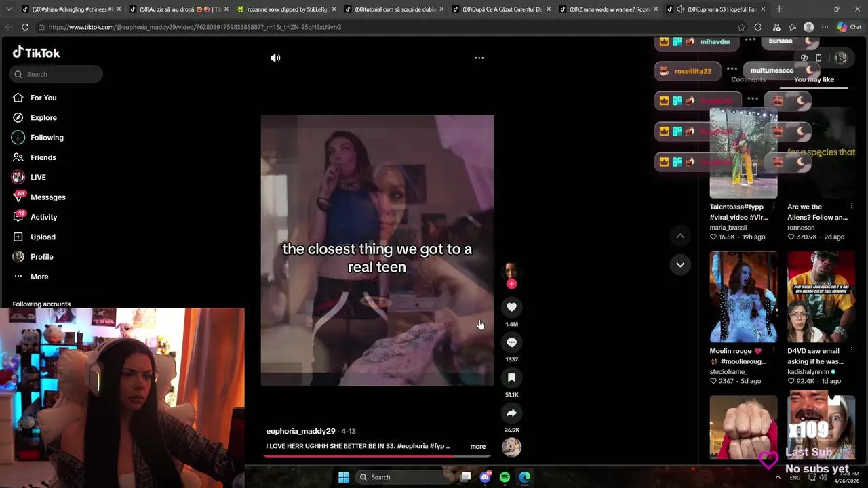This screenshot has height=488, width=868.
Task: Switch to the Comments tab
Action: click(748, 79)
